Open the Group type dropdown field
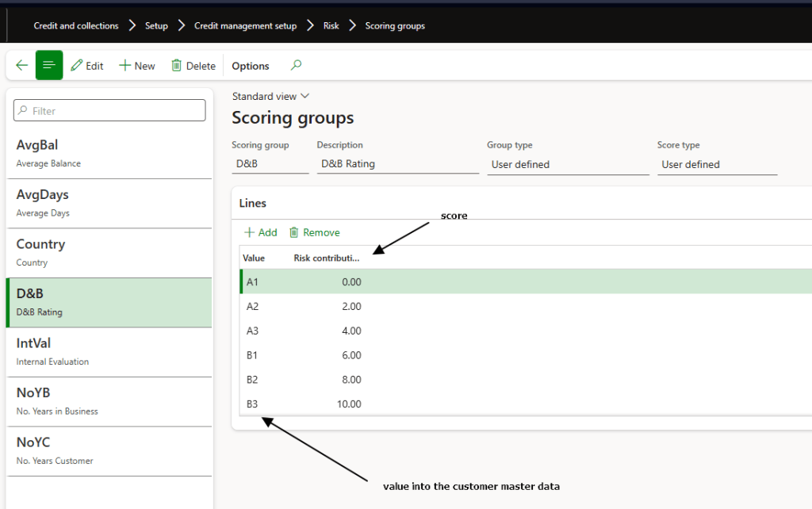The height and width of the screenshot is (509, 812). coord(567,165)
